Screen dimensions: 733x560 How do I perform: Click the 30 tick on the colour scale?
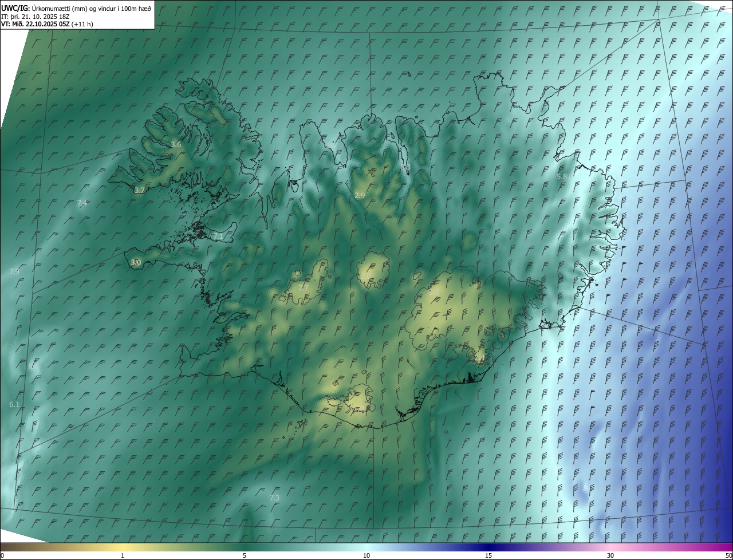(x=610, y=556)
